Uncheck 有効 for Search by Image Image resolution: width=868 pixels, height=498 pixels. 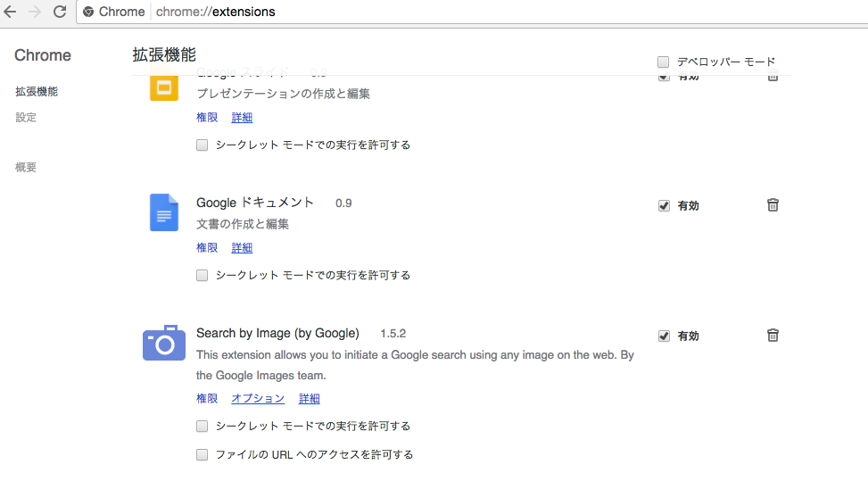(x=664, y=336)
